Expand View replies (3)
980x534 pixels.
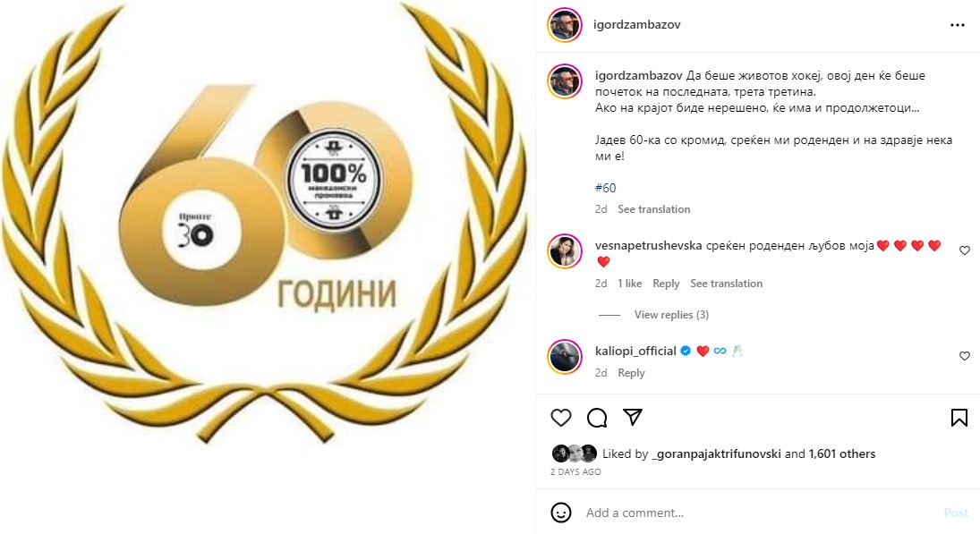[x=671, y=315]
